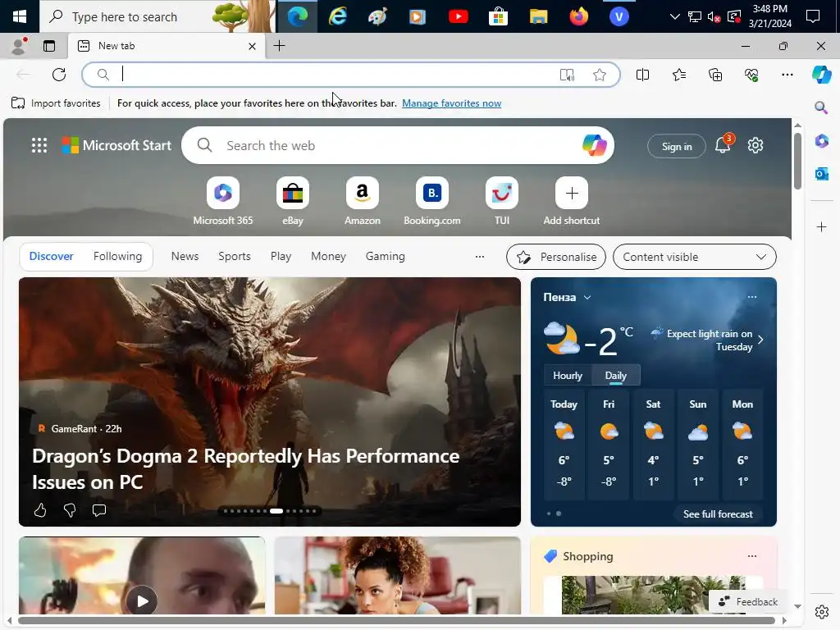Viewport: 840px width, 630px height.
Task: Open the profile icon in Edge title bar
Action: coord(19,46)
